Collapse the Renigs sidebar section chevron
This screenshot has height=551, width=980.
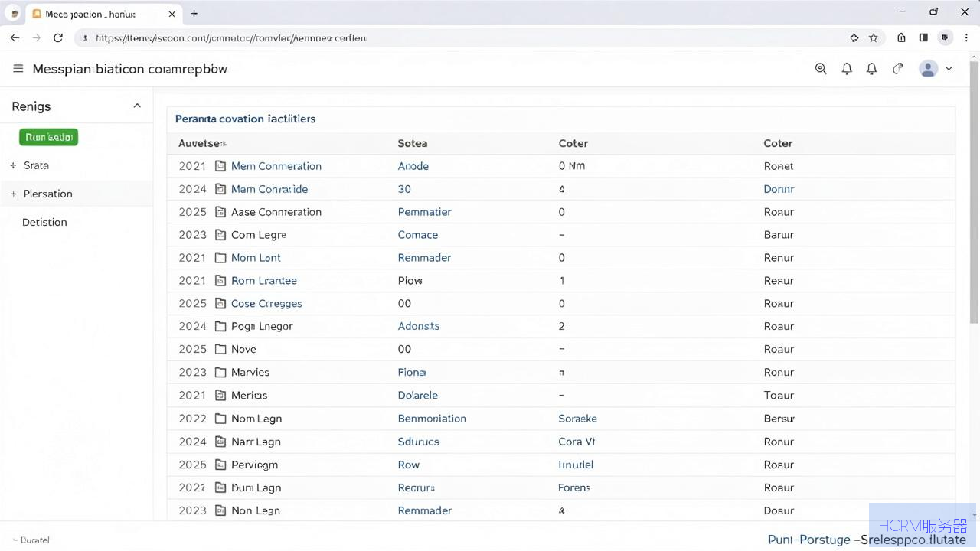coord(137,106)
